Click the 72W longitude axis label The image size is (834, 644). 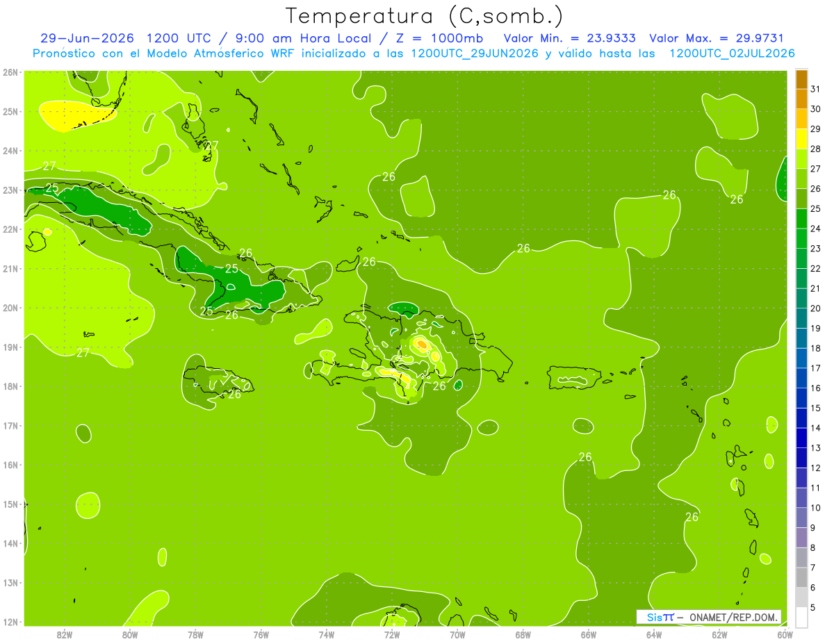pyautogui.click(x=392, y=634)
